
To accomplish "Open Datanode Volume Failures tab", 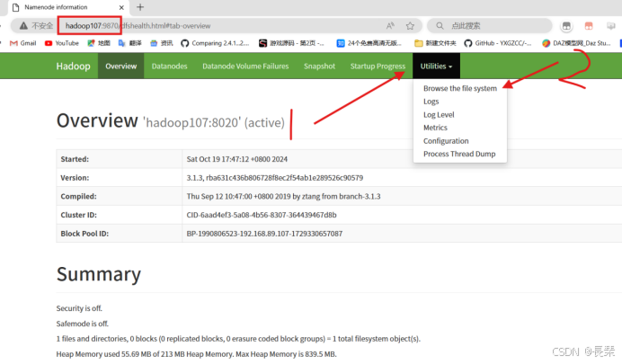I will pos(245,67).
